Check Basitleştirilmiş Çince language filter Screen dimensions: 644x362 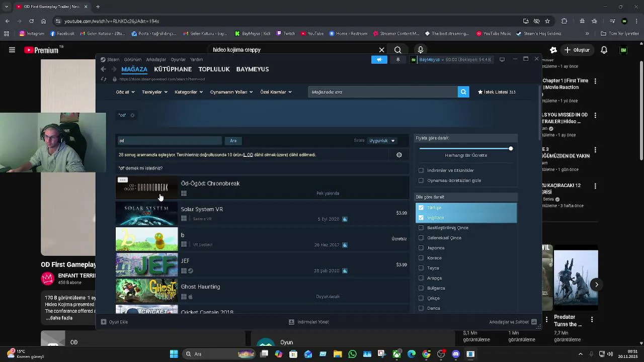(421, 228)
